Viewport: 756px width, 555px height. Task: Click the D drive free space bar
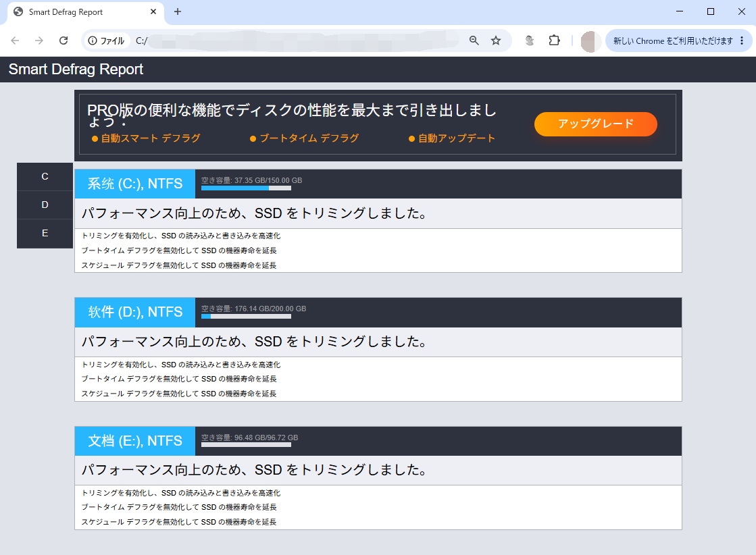[246, 317]
